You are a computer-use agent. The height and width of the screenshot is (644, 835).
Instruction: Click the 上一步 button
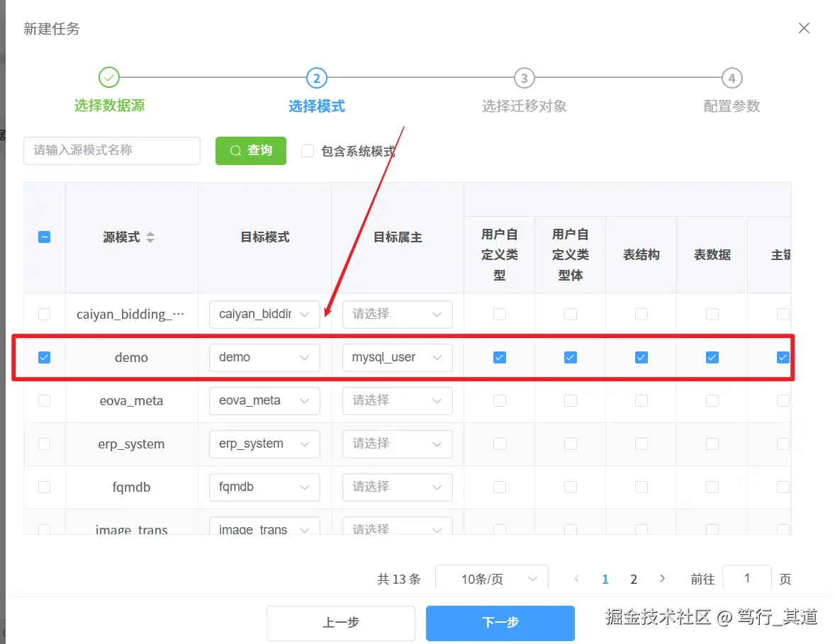tap(340, 623)
